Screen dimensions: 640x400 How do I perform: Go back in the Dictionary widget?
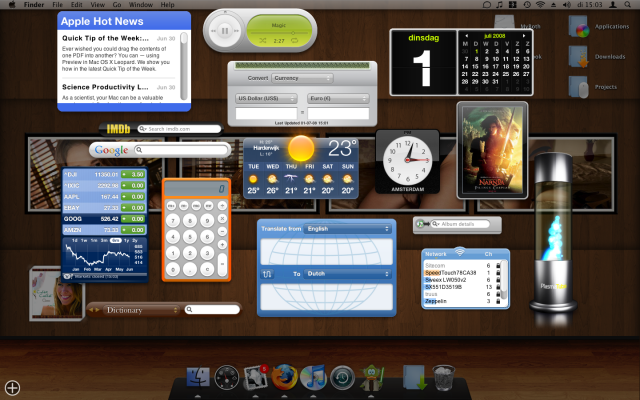pos(91,310)
